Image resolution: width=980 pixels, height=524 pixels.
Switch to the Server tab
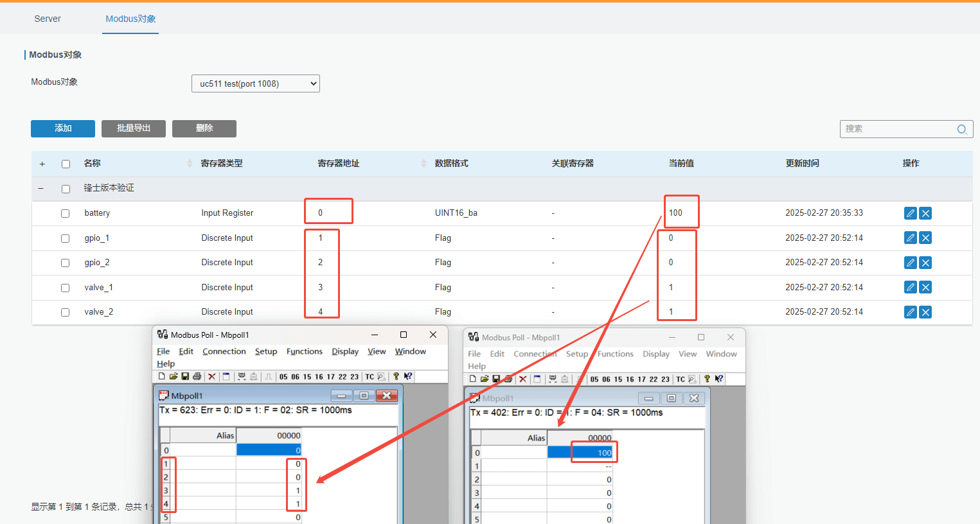point(48,19)
